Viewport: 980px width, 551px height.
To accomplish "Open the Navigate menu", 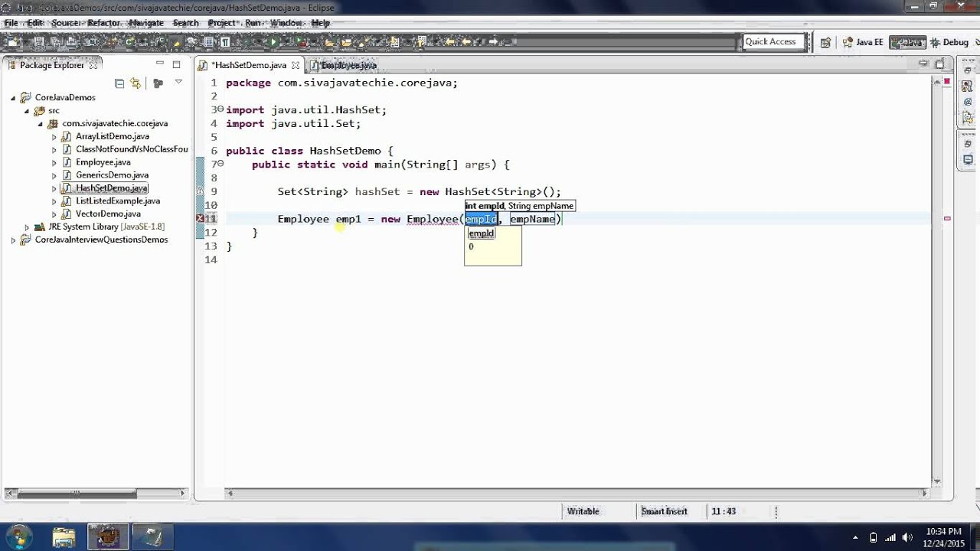I will (145, 23).
